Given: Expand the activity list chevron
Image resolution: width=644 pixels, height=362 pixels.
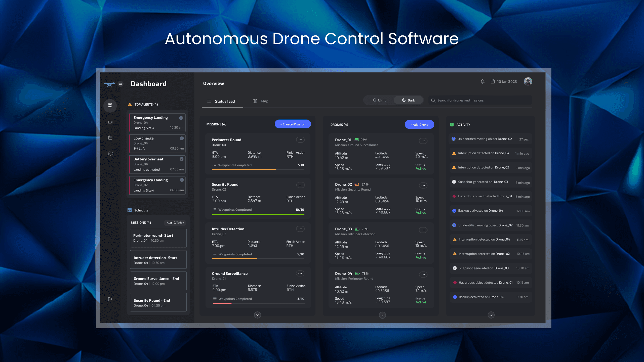Looking at the screenshot, I should pos(491,315).
